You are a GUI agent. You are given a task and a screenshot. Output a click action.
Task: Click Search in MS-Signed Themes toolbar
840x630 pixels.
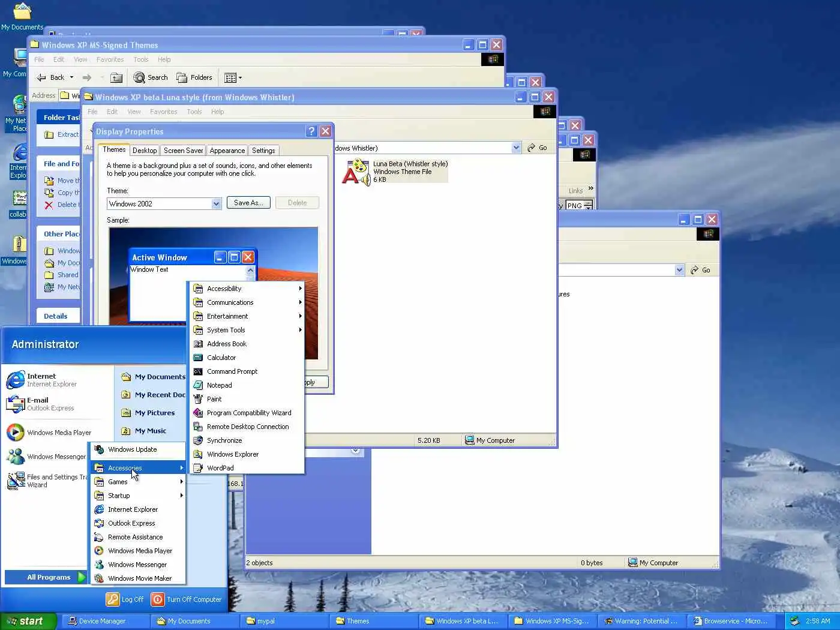[151, 77]
